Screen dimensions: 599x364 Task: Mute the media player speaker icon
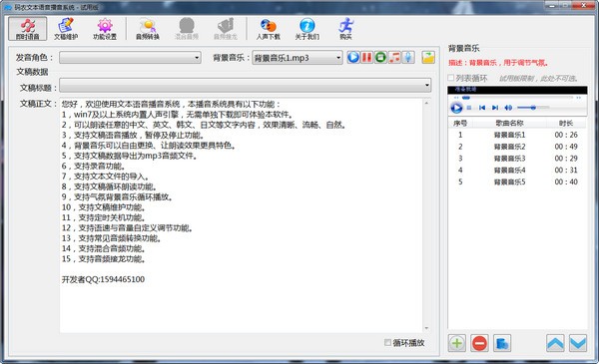[x=508, y=108]
